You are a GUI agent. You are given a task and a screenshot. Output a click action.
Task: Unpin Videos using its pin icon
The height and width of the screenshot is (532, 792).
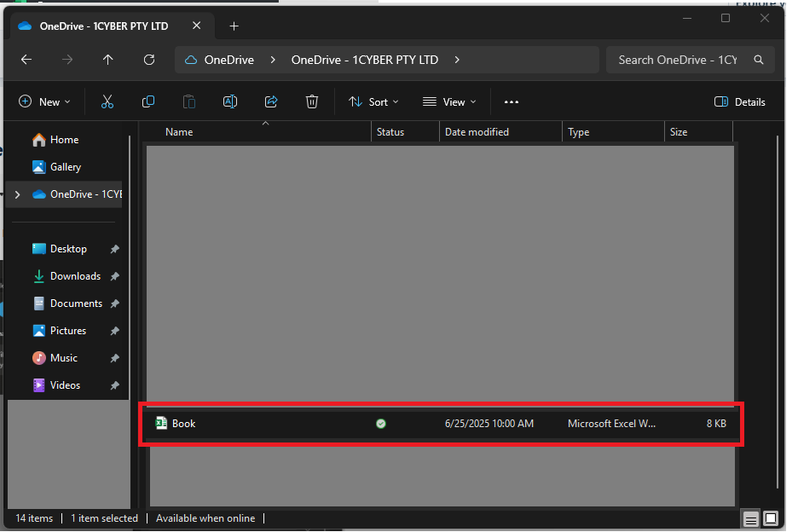tap(114, 385)
